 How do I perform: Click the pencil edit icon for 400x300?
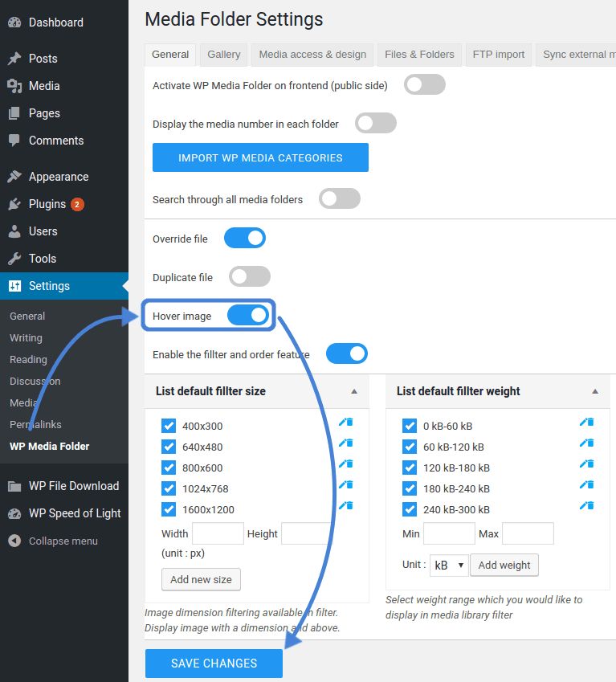[x=343, y=422]
